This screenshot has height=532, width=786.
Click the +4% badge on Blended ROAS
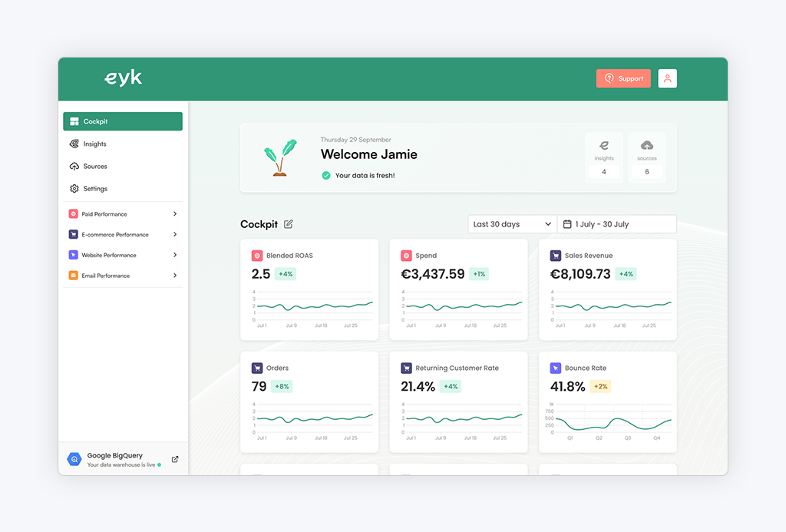pos(286,274)
